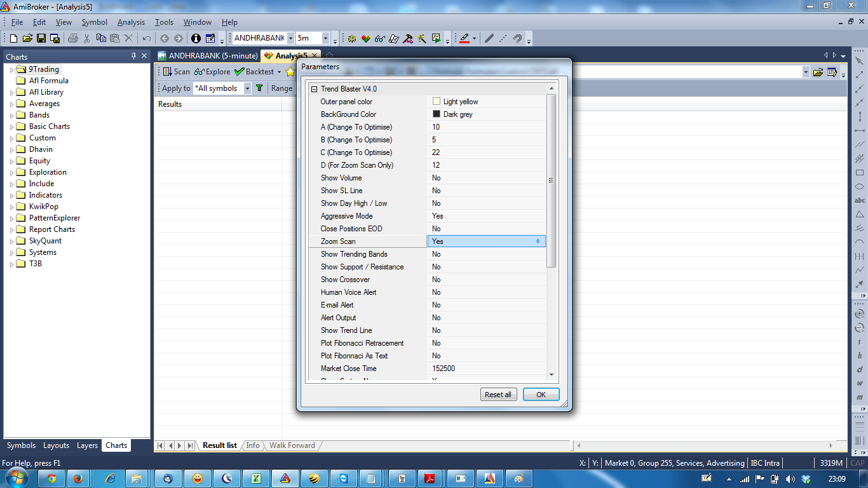Open the Analysis menu
The width and height of the screenshot is (868, 488).
131,22
